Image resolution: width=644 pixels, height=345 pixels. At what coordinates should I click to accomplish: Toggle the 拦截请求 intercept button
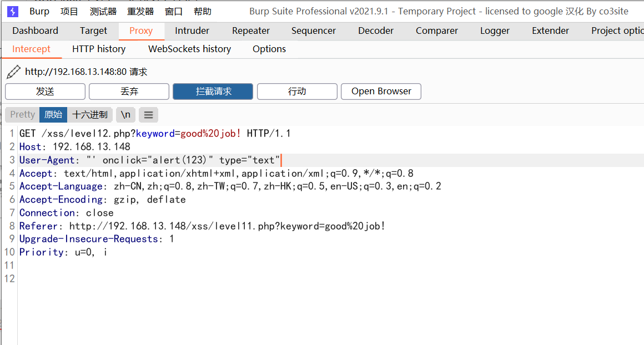click(213, 92)
